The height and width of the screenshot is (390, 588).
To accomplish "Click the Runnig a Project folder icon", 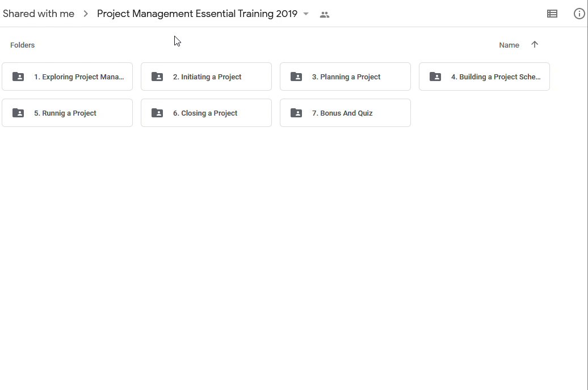I will pyautogui.click(x=18, y=113).
